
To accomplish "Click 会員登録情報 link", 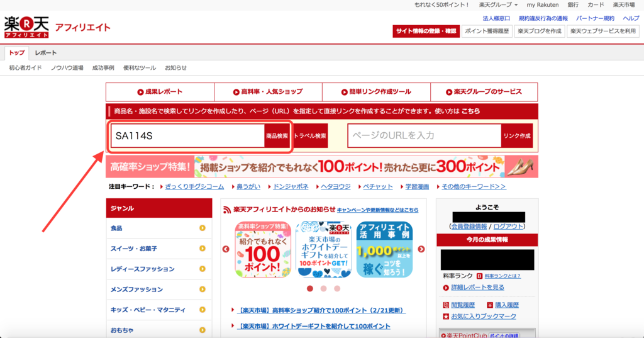I will click(469, 227).
